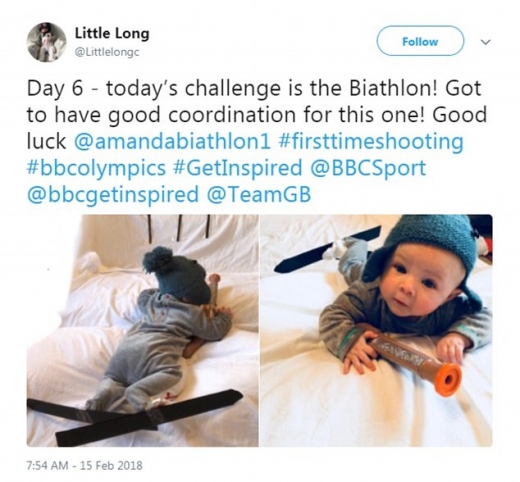
Task: Visit the @Littlelongc handle
Action: point(107,53)
